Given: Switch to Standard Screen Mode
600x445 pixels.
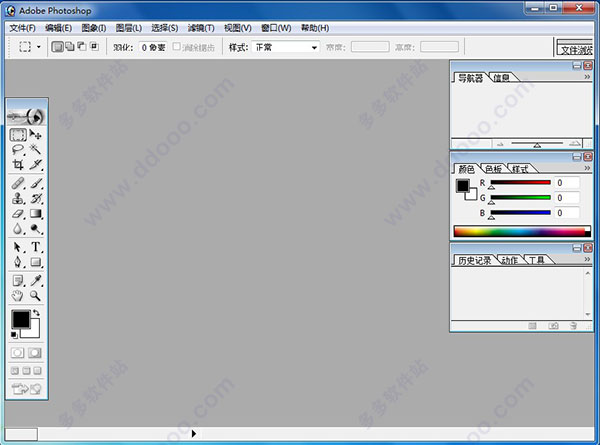Looking at the screenshot, I should tap(15, 371).
